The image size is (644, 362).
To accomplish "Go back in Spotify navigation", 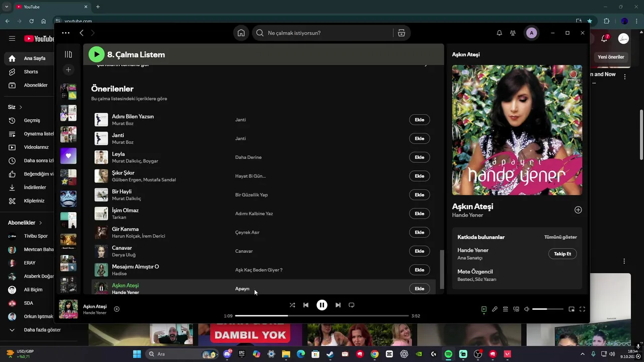I will coord(82,33).
